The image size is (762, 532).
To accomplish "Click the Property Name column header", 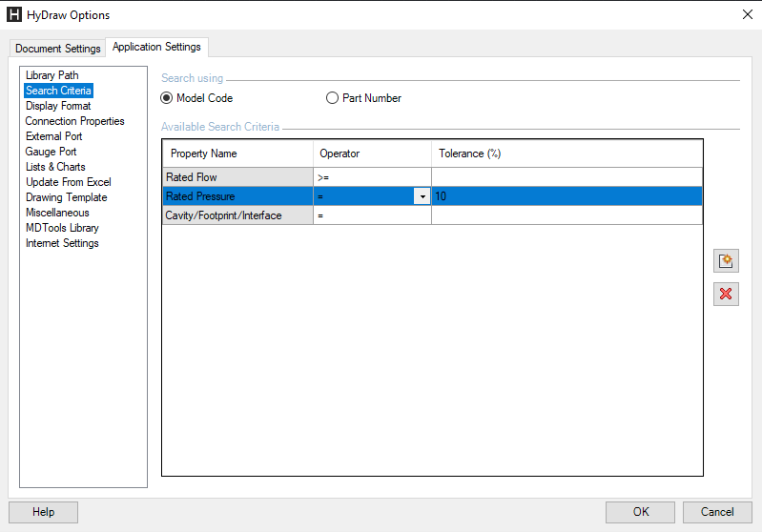I will [x=238, y=153].
